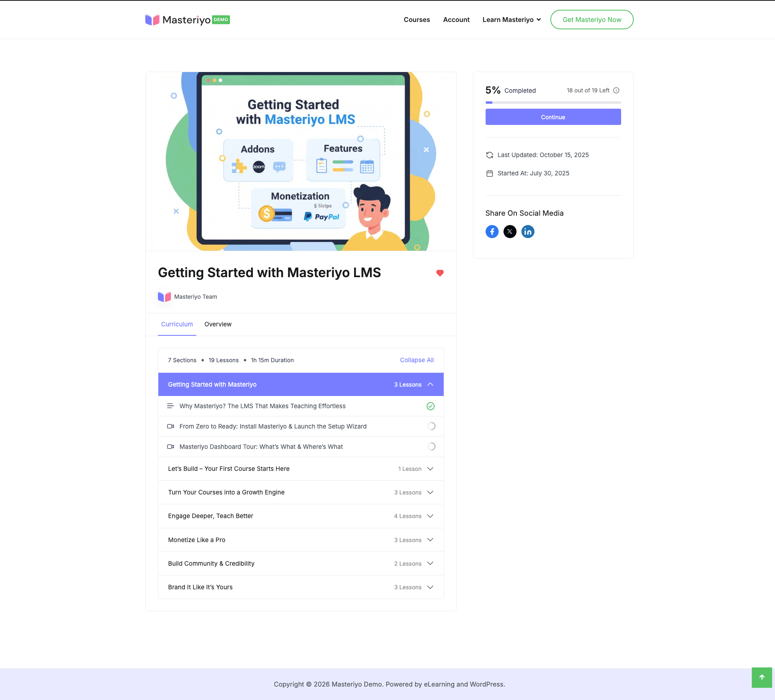Click 'Started At: July 30, 2025' text
The image size is (775, 700).
point(533,173)
